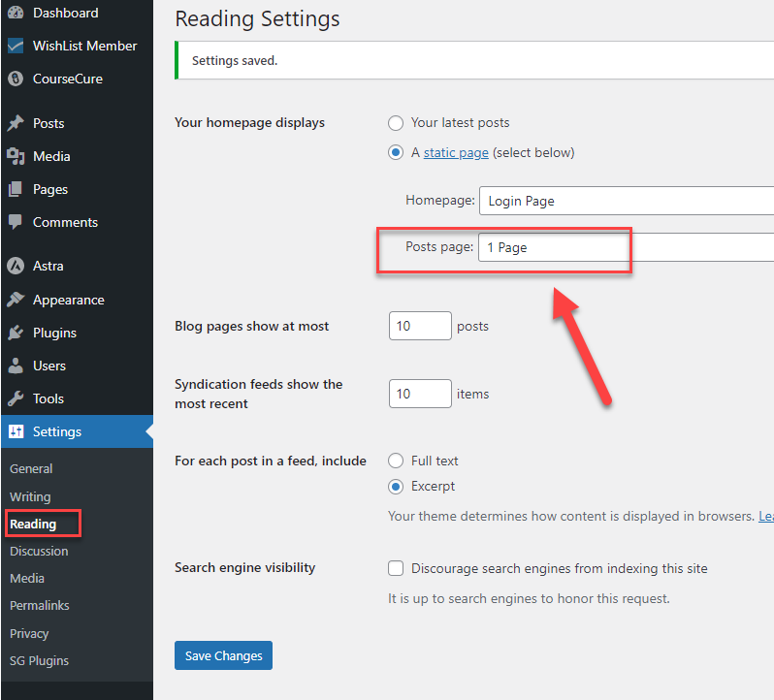
Task: Open Astra menu label
Action: coord(48,266)
